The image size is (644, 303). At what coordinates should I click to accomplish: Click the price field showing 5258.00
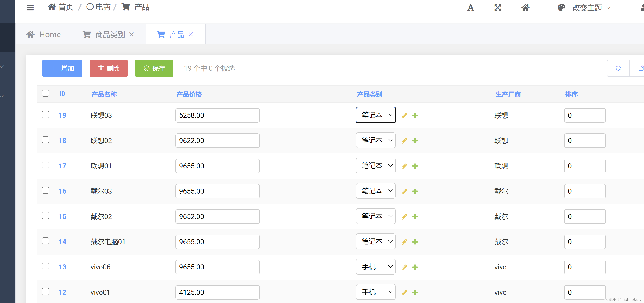click(217, 115)
